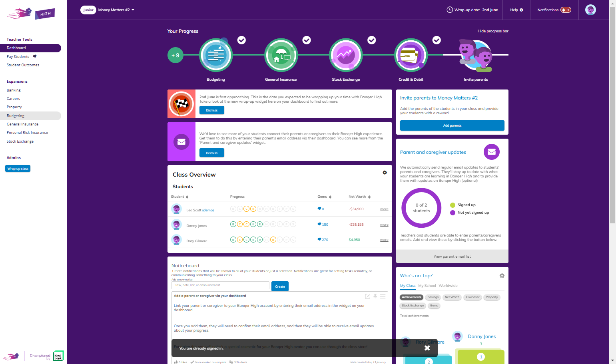The image size is (616, 364).
Task: Click the +9 earlier steps circle
Action: (x=175, y=55)
